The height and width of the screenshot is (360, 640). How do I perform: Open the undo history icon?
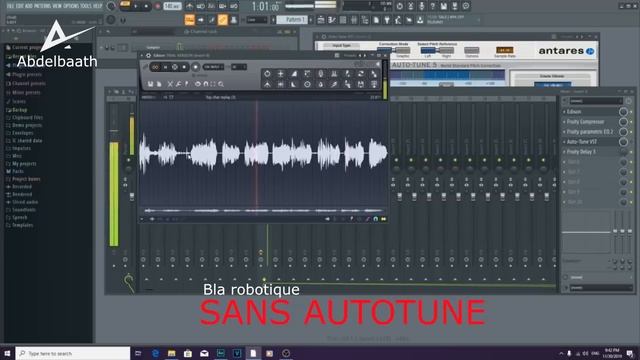399,6
